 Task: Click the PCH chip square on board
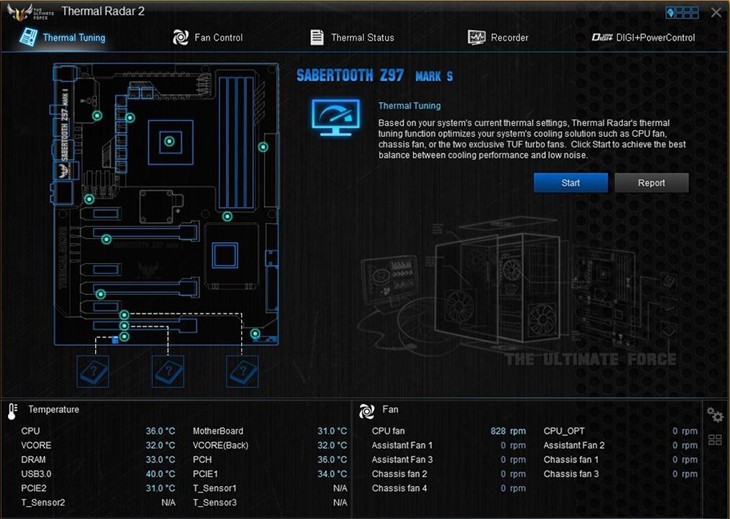225,255
